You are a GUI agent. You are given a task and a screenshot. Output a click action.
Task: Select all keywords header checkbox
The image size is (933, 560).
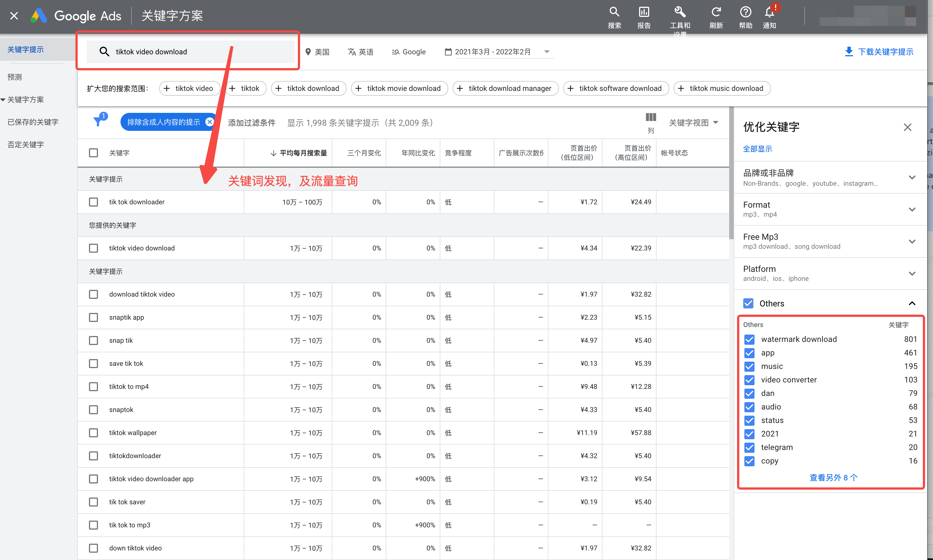point(93,153)
